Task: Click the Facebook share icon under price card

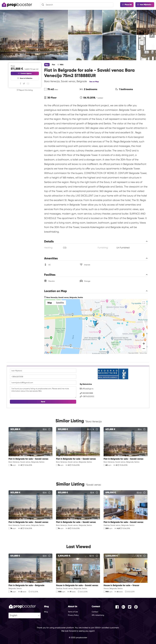Action: pyautogui.click(x=20, y=83)
